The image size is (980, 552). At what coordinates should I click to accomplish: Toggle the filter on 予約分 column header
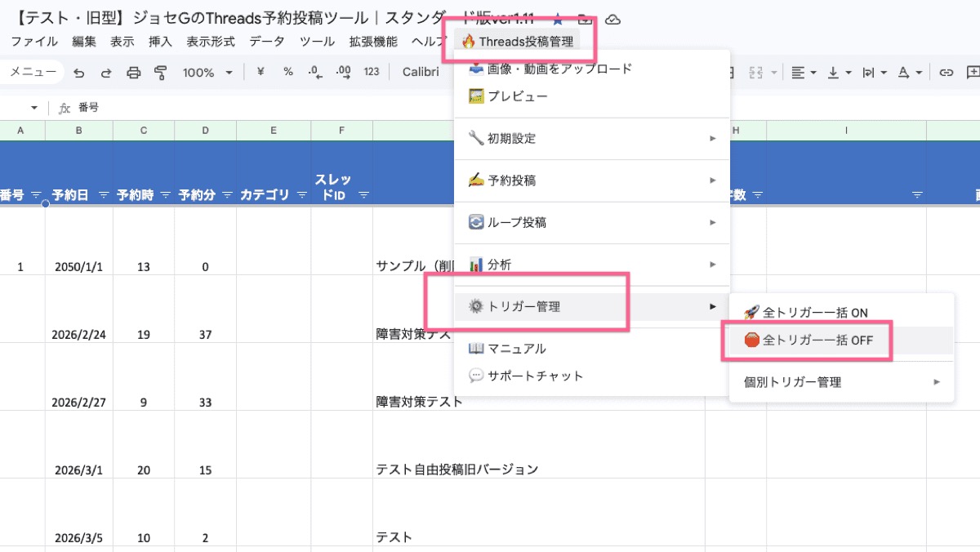[227, 195]
